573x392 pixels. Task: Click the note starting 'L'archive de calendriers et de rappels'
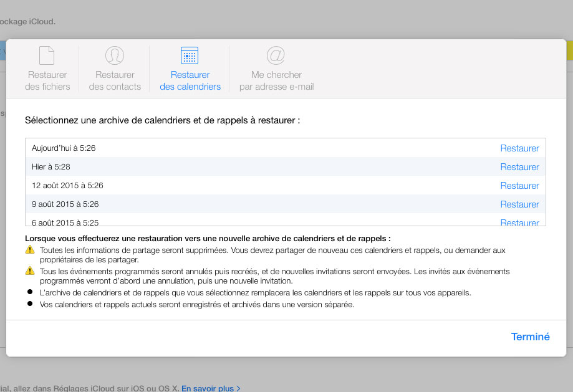click(256, 293)
